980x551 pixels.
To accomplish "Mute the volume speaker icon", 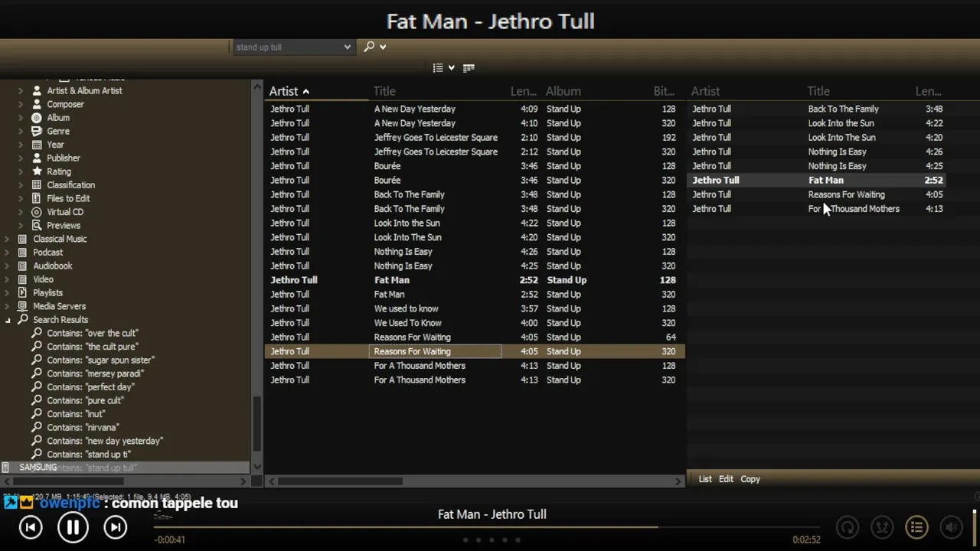I will [951, 527].
